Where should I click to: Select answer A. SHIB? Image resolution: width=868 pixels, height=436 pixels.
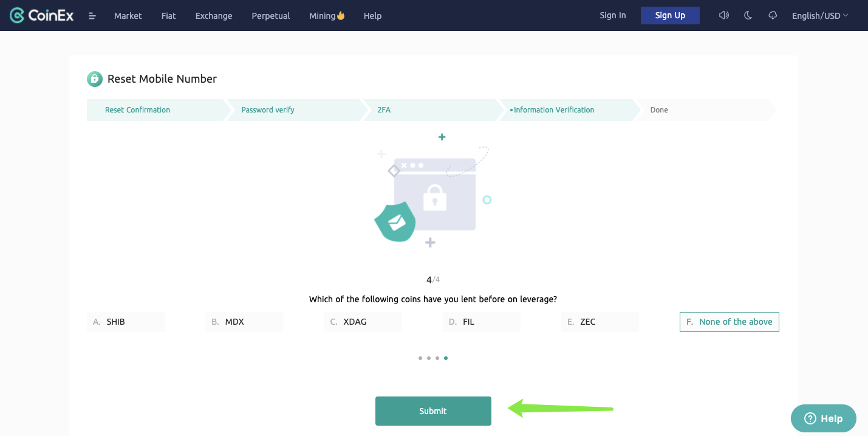click(x=125, y=321)
